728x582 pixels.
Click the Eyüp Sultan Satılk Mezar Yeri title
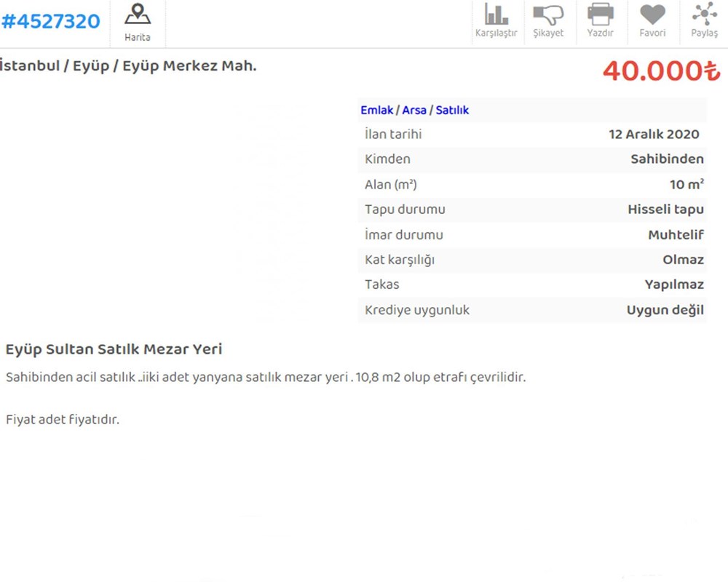click(x=114, y=349)
